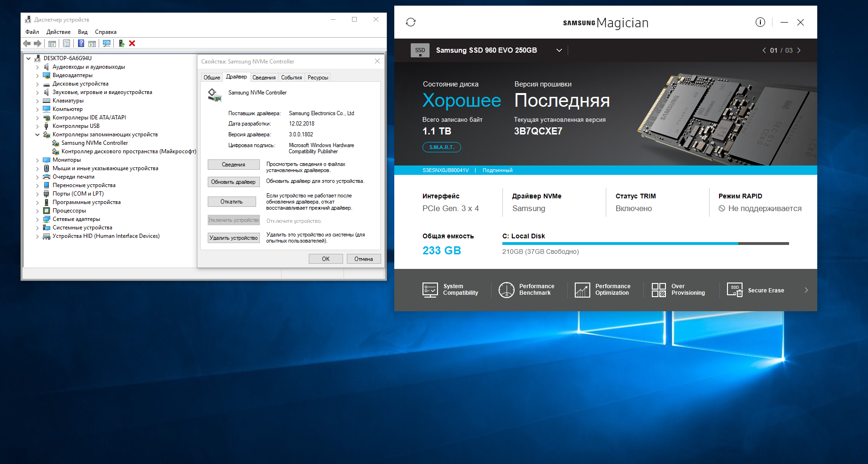Image resolution: width=868 pixels, height=464 pixels.
Task: Switch to the Драйвер tab
Action: [236, 77]
